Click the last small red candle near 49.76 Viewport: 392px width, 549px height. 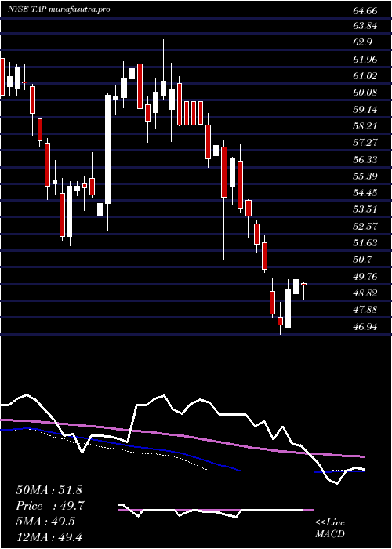coord(304,284)
